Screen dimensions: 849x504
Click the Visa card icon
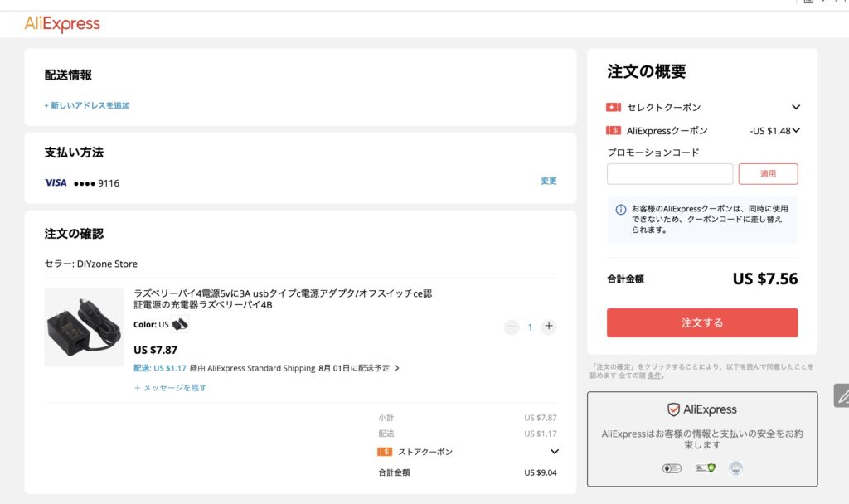pyautogui.click(x=56, y=183)
